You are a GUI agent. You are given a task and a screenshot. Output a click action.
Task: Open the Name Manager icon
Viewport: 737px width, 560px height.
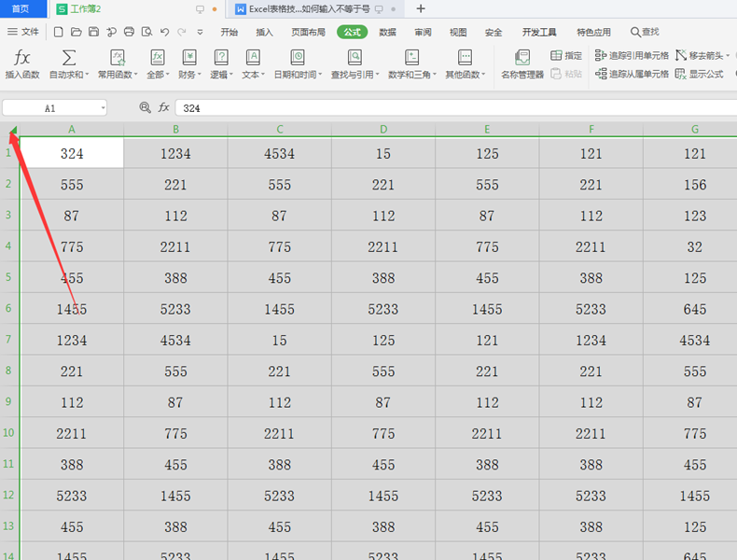click(x=522, y=57)
